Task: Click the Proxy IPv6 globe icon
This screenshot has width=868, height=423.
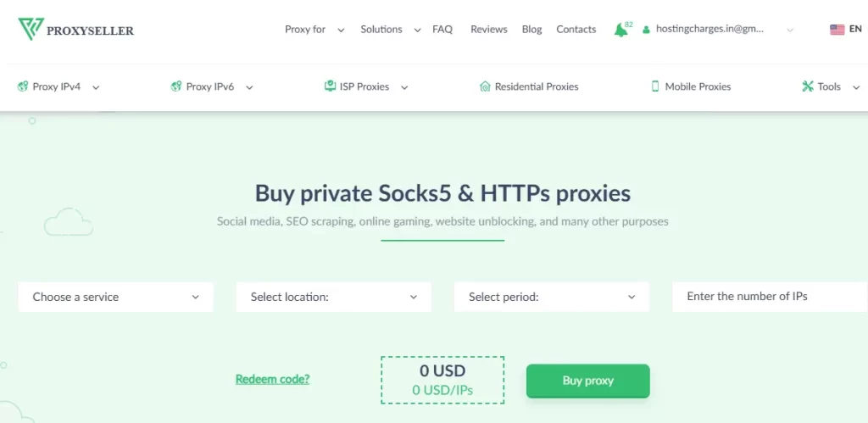Action: click(176, 86)
